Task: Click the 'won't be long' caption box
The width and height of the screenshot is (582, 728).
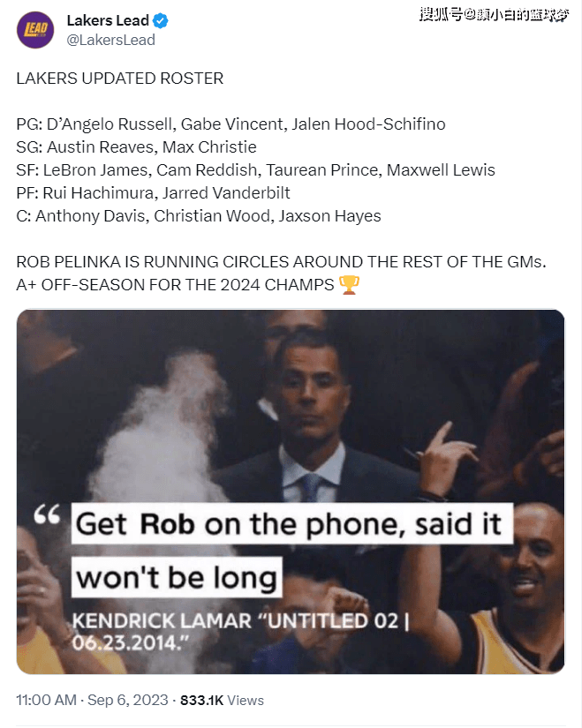Action: (177, 577)
